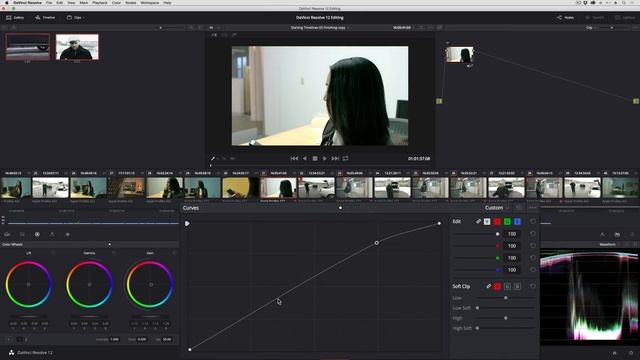Viewport: 640px width, 360px height.
Task: Select the gallery still of man in white cap
Action: 77,47
